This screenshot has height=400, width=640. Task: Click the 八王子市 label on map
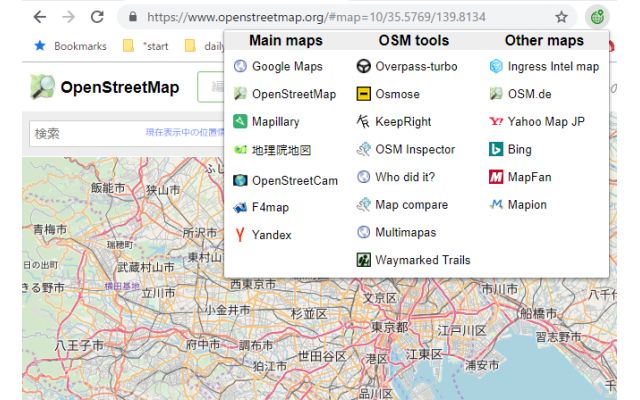(x=79, y=346)
